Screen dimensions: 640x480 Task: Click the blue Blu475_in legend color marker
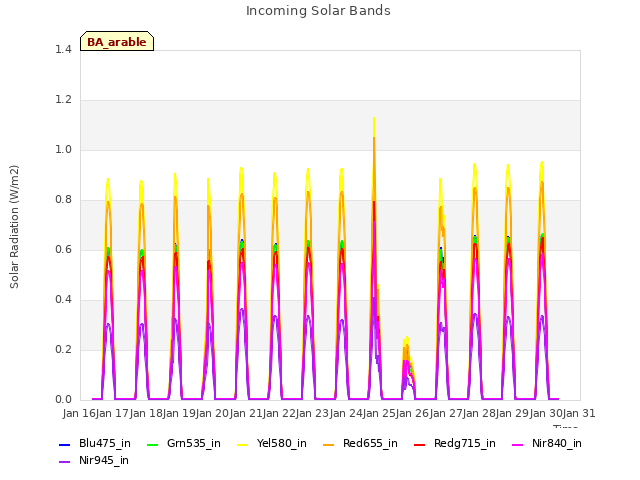[64, 444]
